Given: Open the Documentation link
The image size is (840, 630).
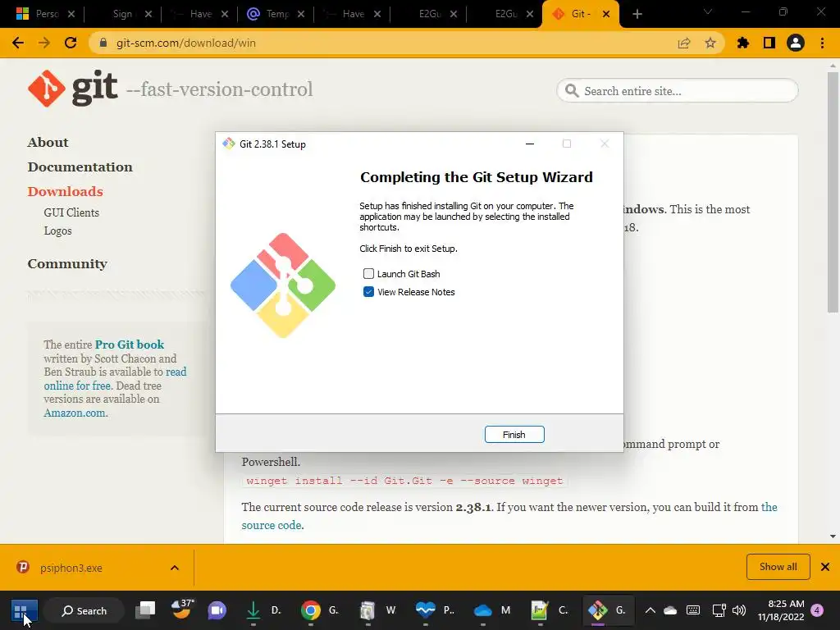Looking at the screenshot, I should 80,167.
